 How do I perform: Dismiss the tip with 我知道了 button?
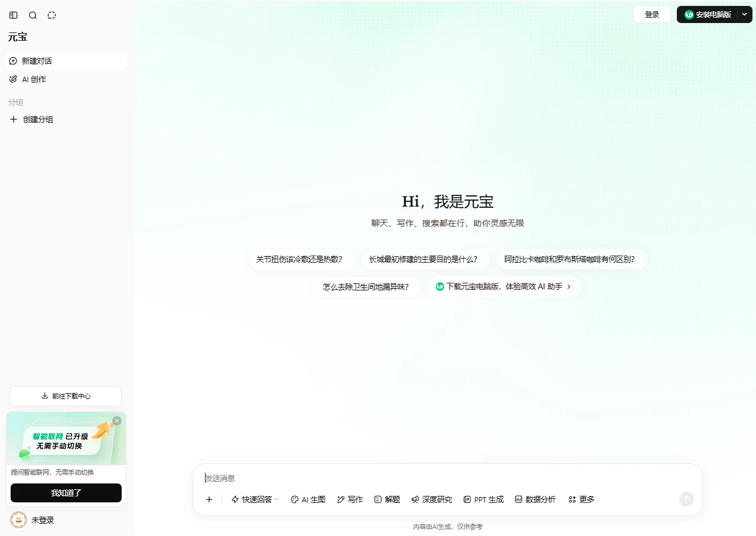point(66,493)
